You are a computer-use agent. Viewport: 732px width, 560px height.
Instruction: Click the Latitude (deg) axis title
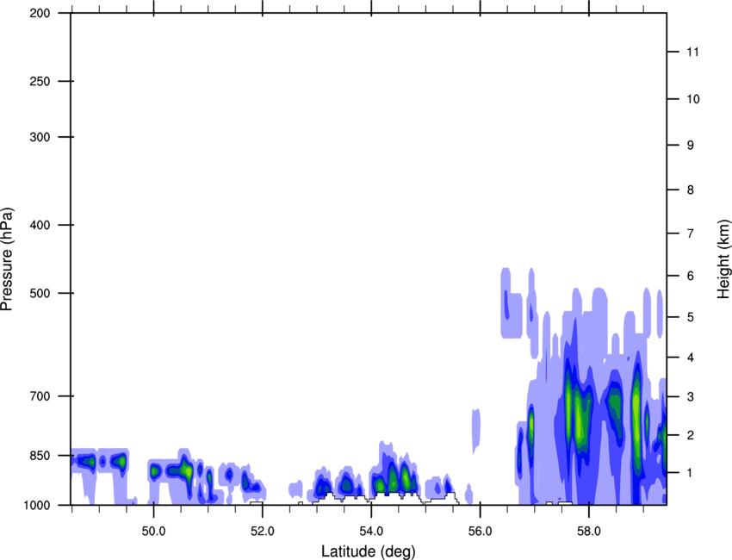tap(368, 551)
